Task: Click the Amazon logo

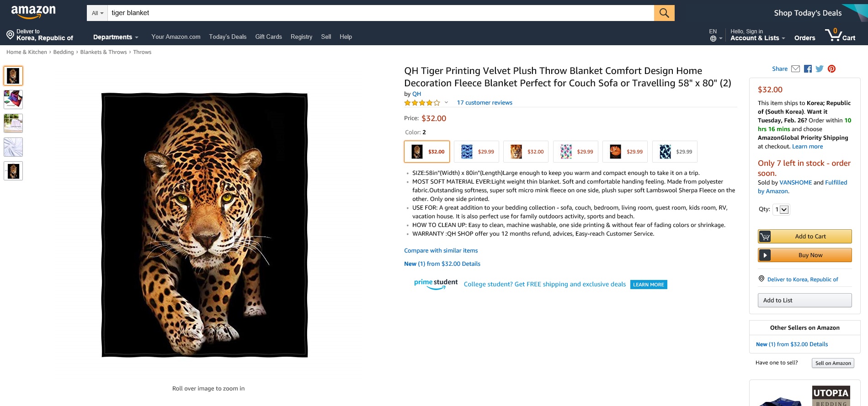Action: (33, 12)
